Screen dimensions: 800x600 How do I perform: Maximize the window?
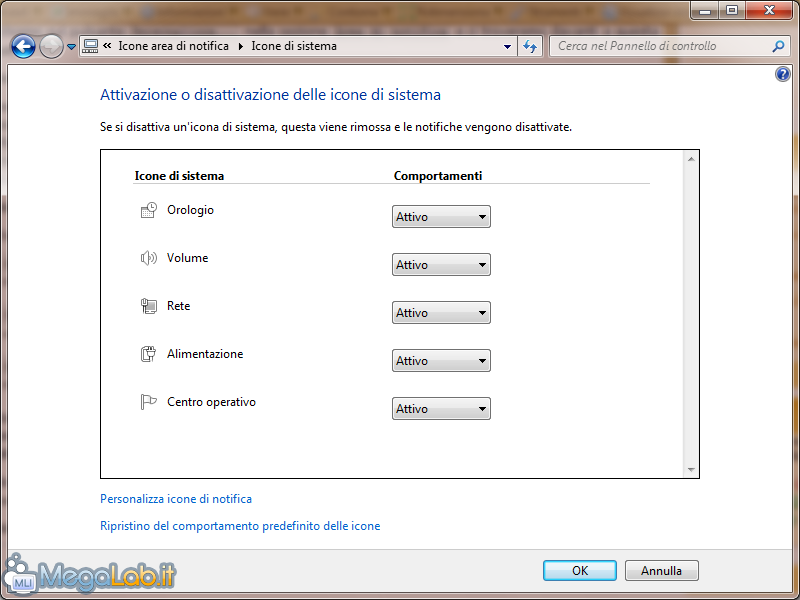[732, 10]
